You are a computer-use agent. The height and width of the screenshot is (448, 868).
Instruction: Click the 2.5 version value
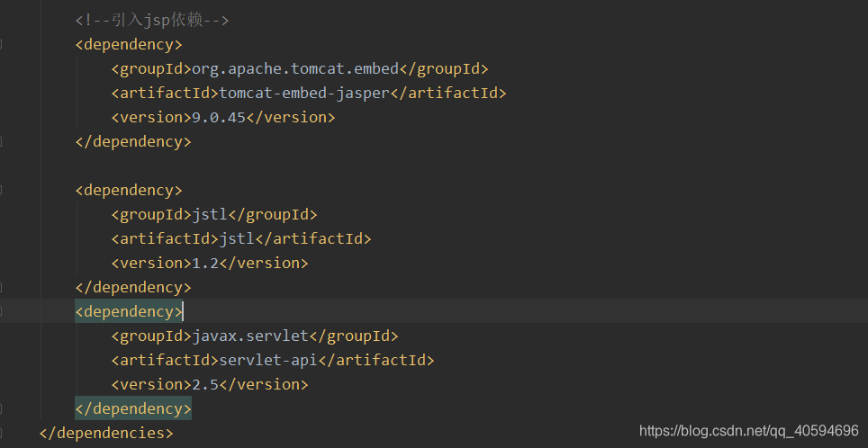tap(205, 385)
